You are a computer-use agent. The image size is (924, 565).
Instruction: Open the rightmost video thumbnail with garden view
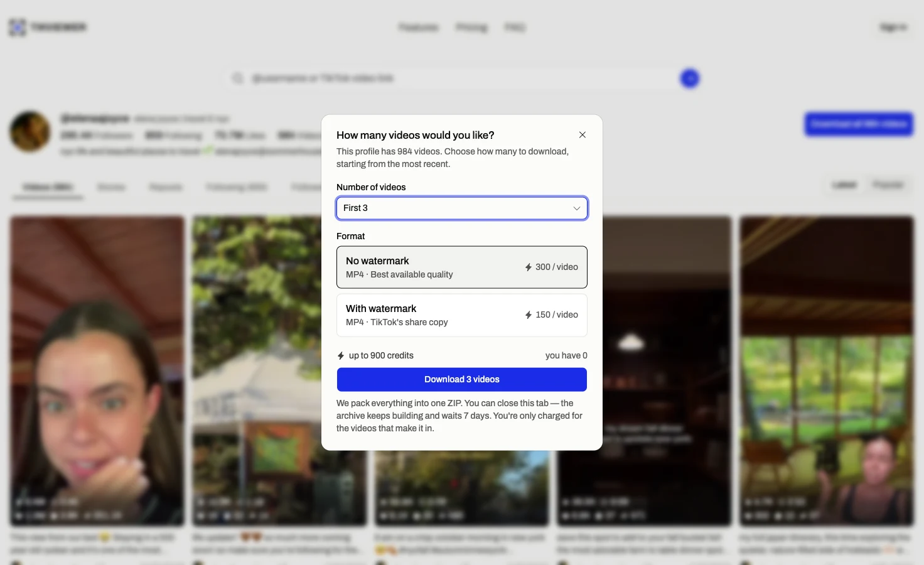coord(827,371)
